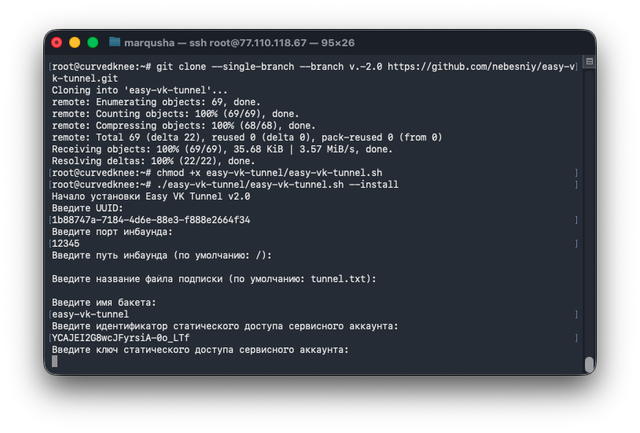Click the right bracket mark beside the chmod line

tap(576, 173)
